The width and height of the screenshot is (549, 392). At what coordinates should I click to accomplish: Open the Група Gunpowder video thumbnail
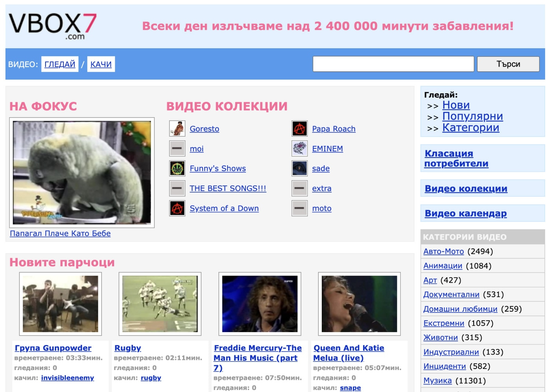pos(60,304)
